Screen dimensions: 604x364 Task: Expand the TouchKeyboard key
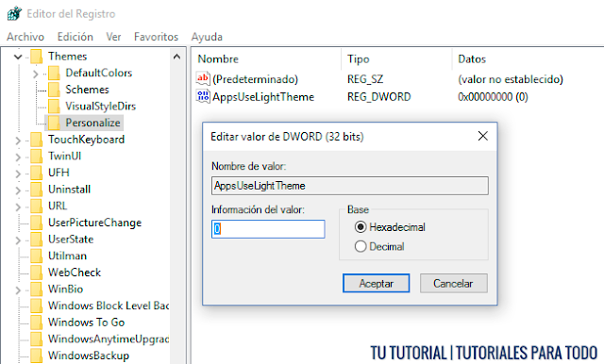[18, 141]
